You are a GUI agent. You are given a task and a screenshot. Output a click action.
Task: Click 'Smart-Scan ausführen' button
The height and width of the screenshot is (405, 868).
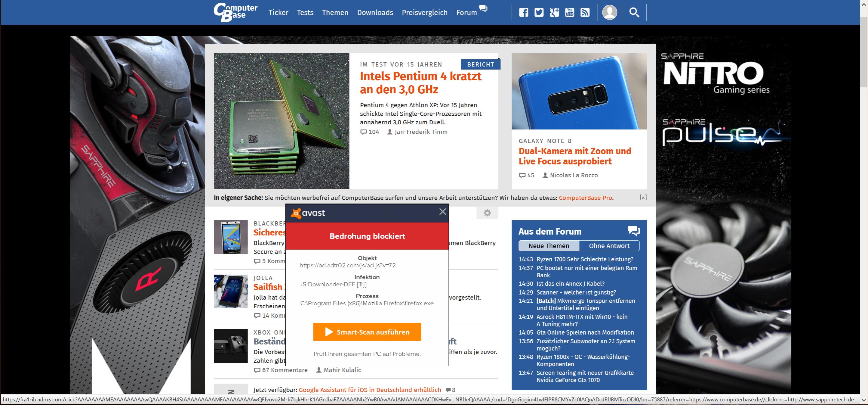(367, 332)
